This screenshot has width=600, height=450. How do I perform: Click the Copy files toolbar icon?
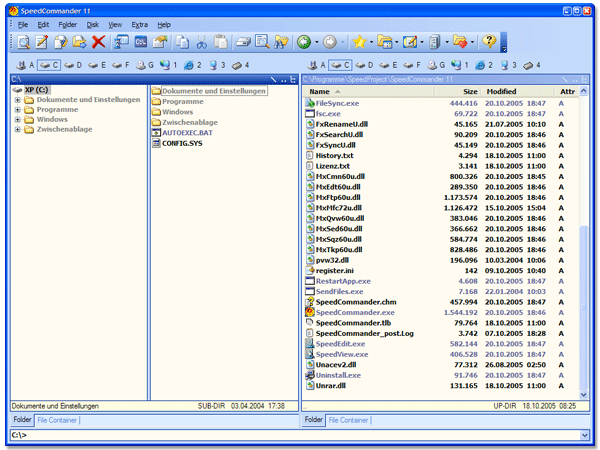click(61, 42)
